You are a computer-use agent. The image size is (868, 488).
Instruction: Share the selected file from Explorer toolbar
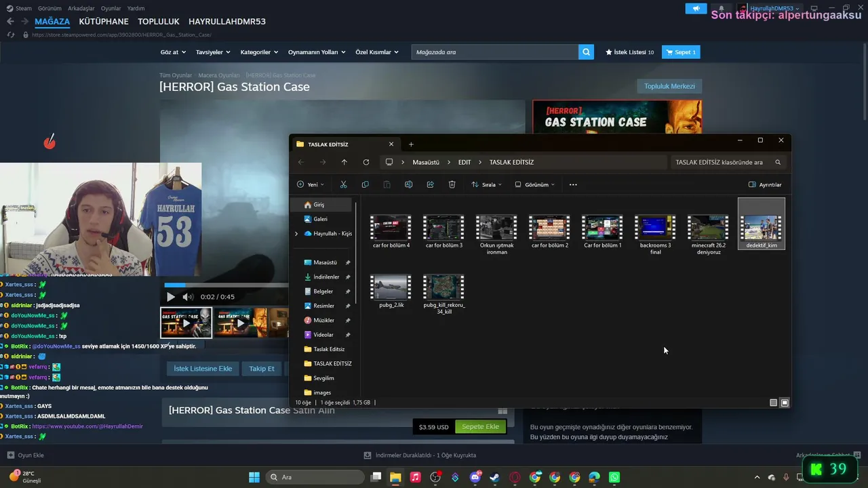430,184
